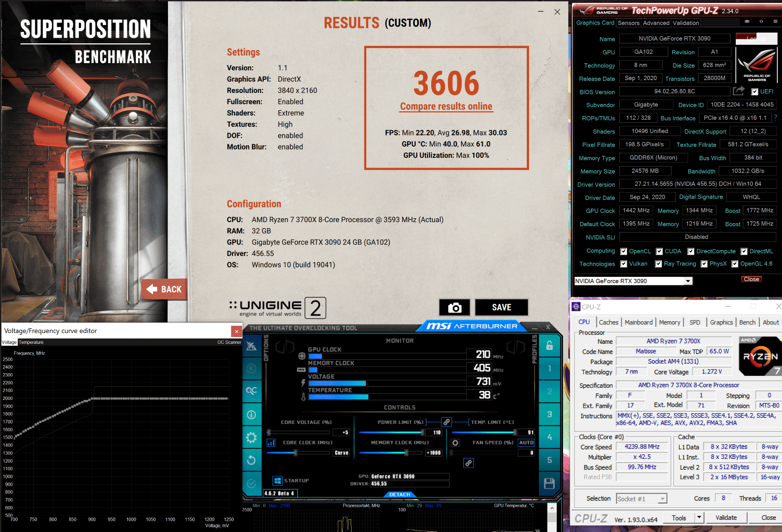Open the Bench tab in CPU-Z
The height and width of the screenshot is (532, 782).
pos(747,322)
